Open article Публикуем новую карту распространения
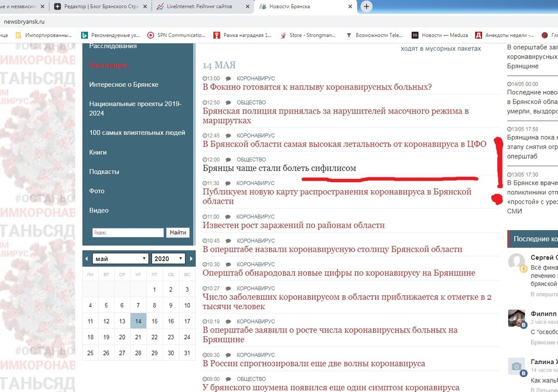The width and height of the screenshot is (558, 392). [337, 196]
